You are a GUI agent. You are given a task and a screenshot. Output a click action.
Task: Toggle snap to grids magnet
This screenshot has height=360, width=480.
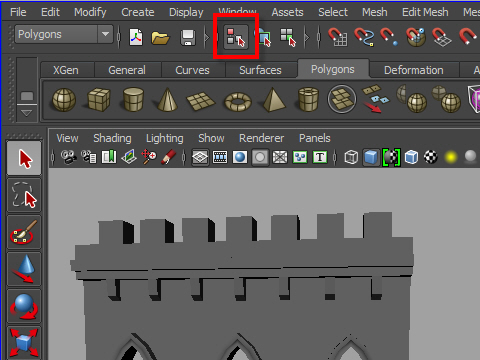click(x=337, y=37)
